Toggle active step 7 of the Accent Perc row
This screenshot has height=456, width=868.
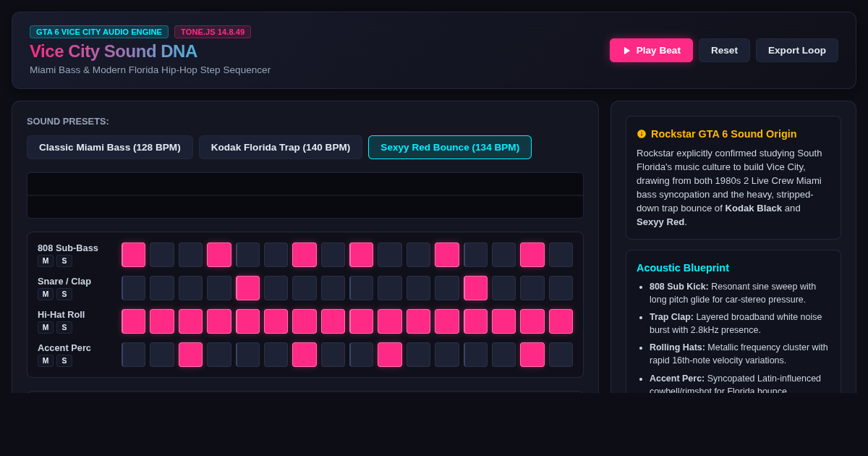(305, 355)
